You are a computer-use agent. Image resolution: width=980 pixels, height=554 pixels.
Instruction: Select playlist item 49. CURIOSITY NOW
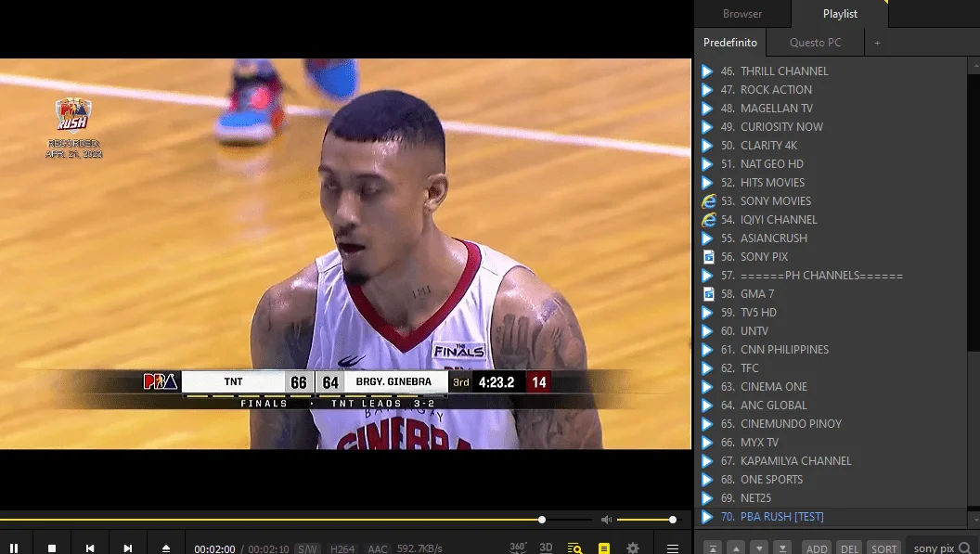[x=832, y=127]
